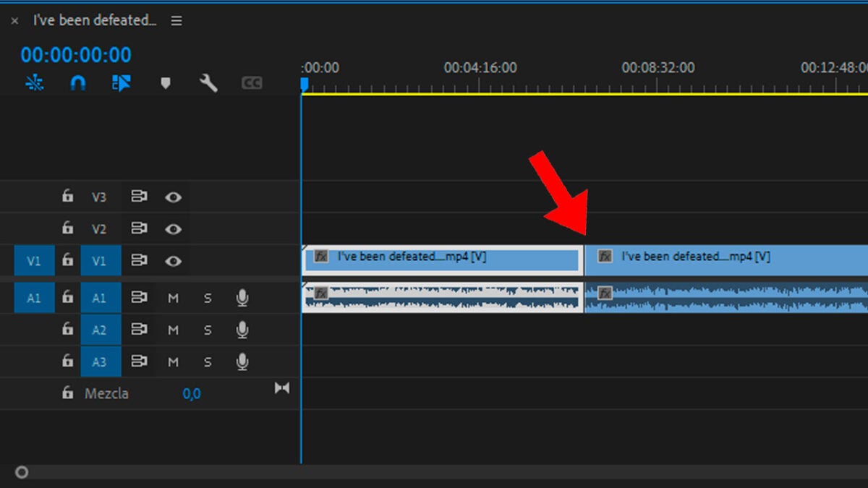The height and width of the screenshot is (488, 868).
Task: Click the nest sequence insert icon
Action: (34, 84)
